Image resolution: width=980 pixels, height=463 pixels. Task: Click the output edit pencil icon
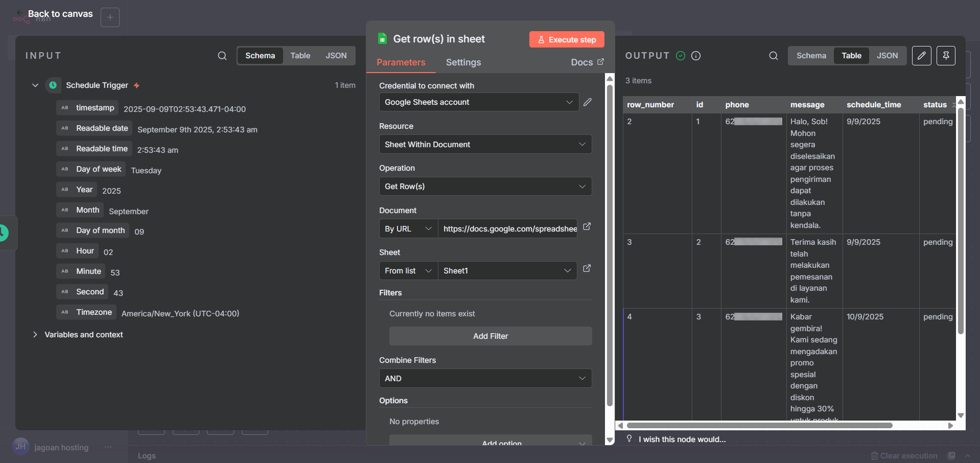(921, 56)
